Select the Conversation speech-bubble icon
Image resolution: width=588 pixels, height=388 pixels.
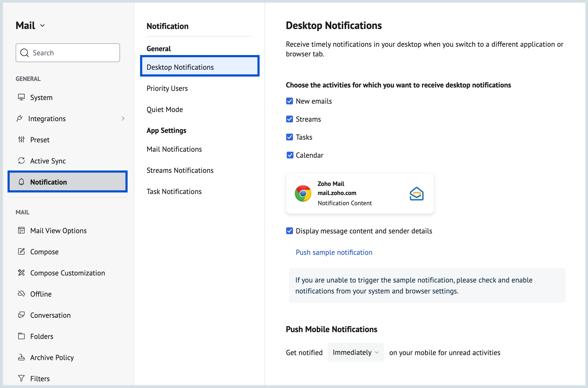(21, 315)
